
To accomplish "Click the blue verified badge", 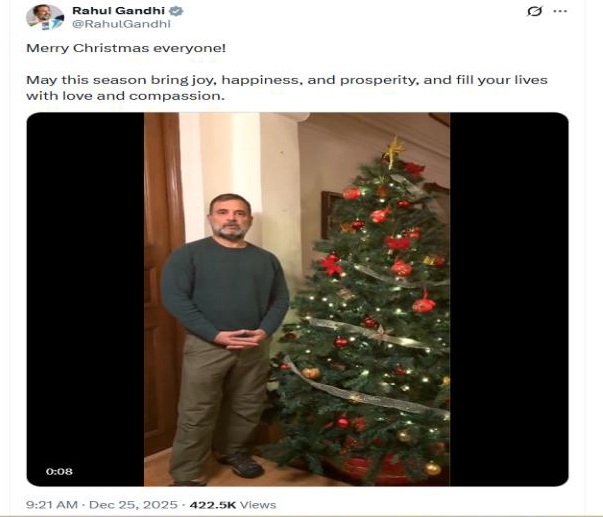I will [176, 11].
